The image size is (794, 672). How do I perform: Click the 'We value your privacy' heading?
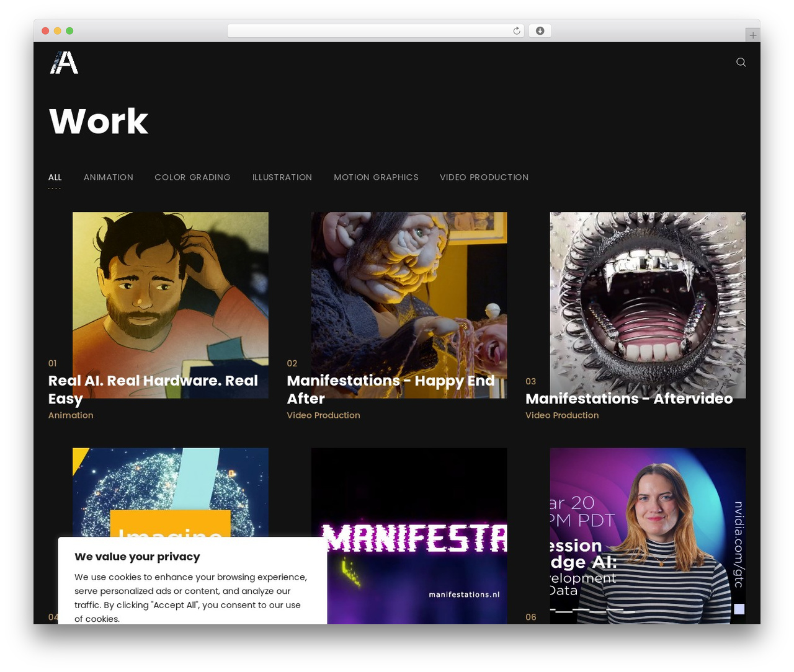point(137,557)
